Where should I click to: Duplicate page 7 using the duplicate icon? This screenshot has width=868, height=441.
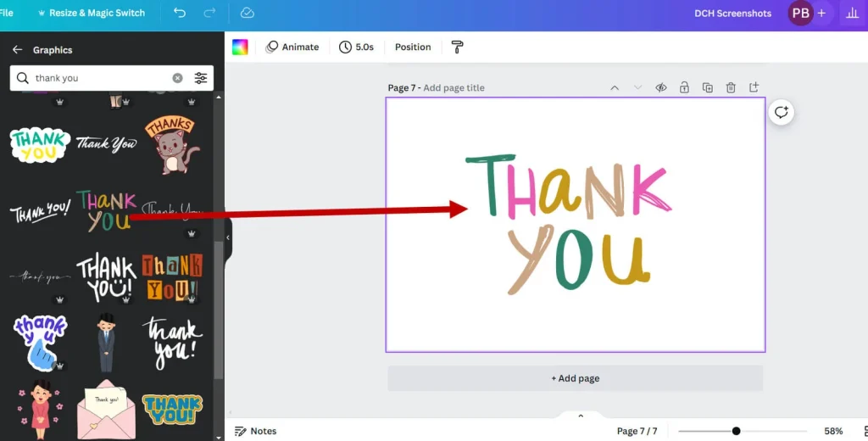(x=707, y=87)
